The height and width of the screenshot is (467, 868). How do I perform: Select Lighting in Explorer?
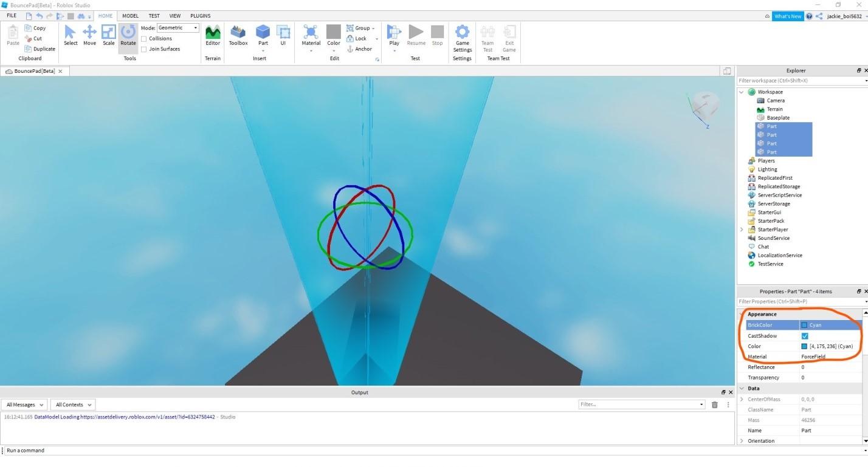coord(767,169)
